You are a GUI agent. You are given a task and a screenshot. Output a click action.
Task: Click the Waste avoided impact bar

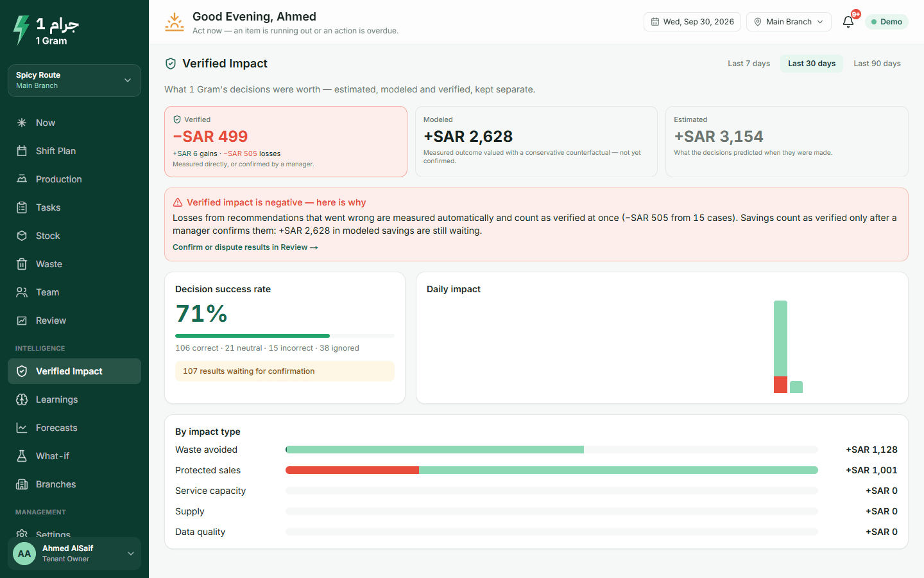tap(552, 450)
